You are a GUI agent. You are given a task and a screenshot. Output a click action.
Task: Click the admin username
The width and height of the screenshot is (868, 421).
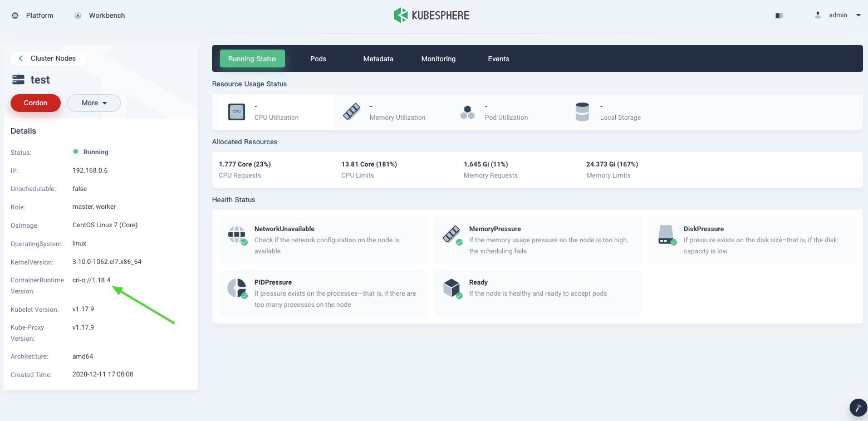tap(838, 15)
